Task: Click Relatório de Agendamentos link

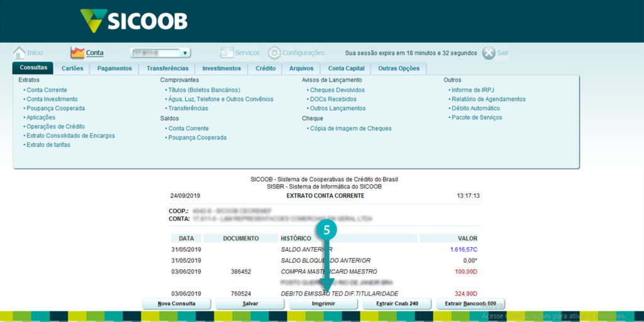Action: (x=488, y=99)
